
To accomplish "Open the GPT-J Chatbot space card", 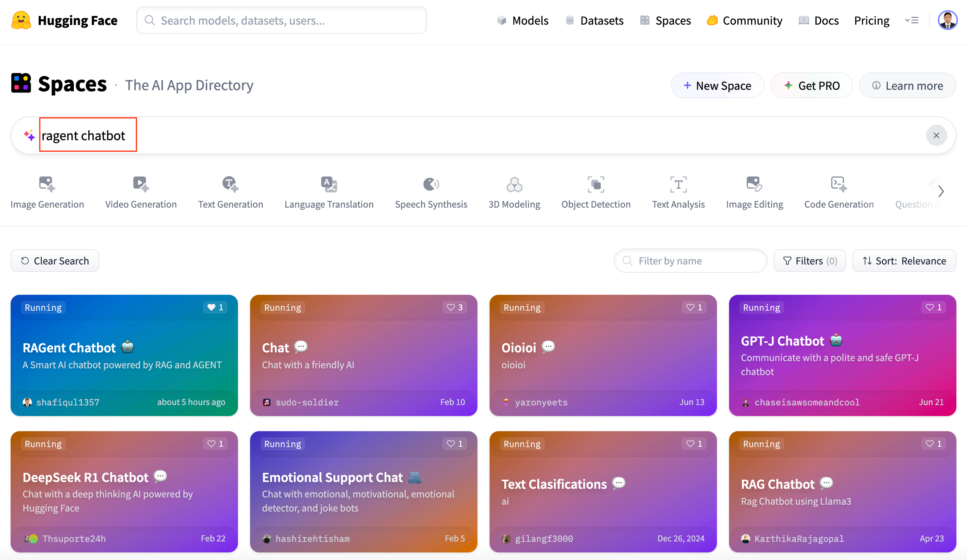I will click(842, 355).
